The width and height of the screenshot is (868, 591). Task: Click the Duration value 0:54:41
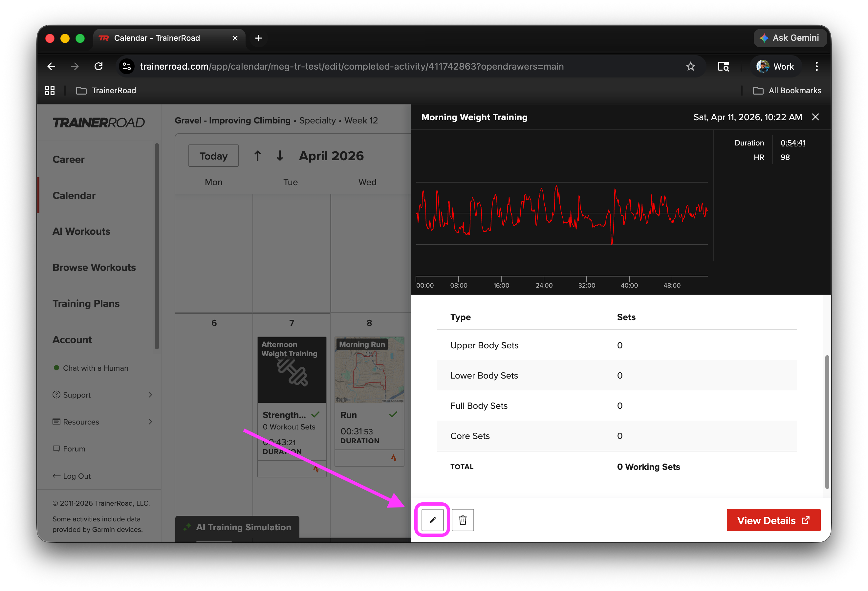(792, 143)
